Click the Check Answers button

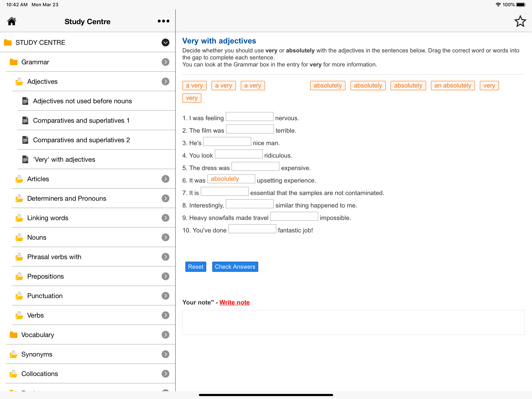tap(235, 267)
